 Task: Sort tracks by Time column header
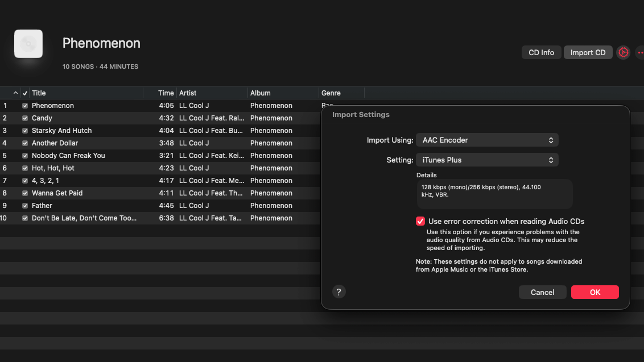166,93
